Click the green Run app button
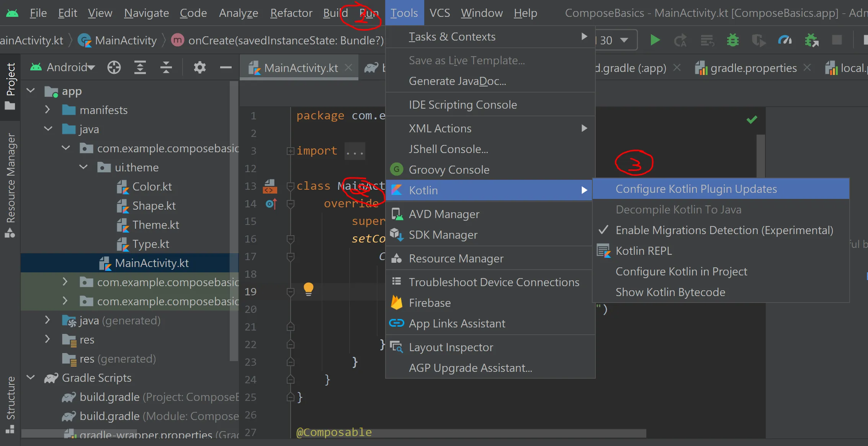Screen dimensions: 868x446 [x=655, y=40]
